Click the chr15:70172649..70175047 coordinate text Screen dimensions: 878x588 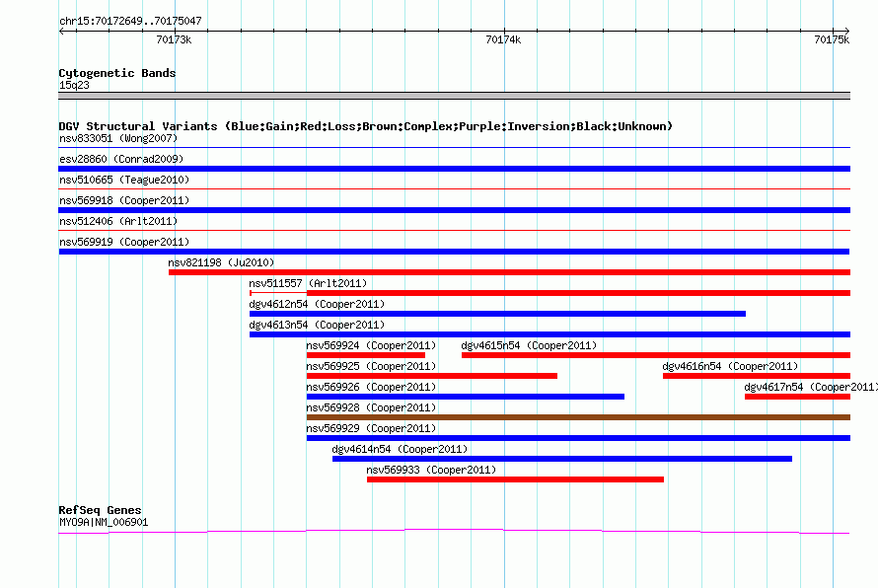point(130,21)
